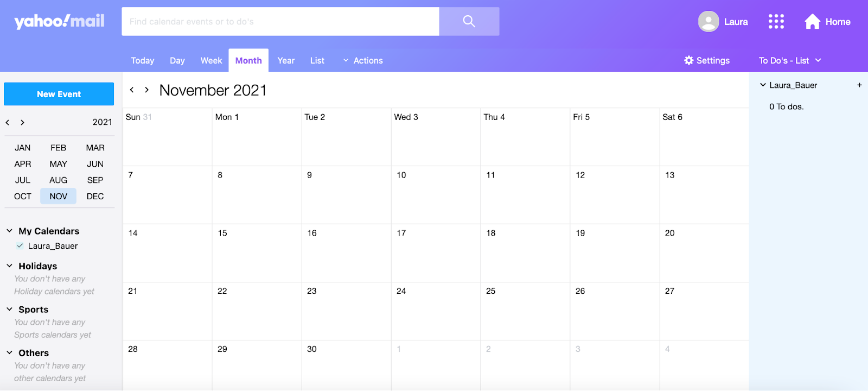Switch to the Week view tab
The image size is (868, 391).
[x=211, y=61]
